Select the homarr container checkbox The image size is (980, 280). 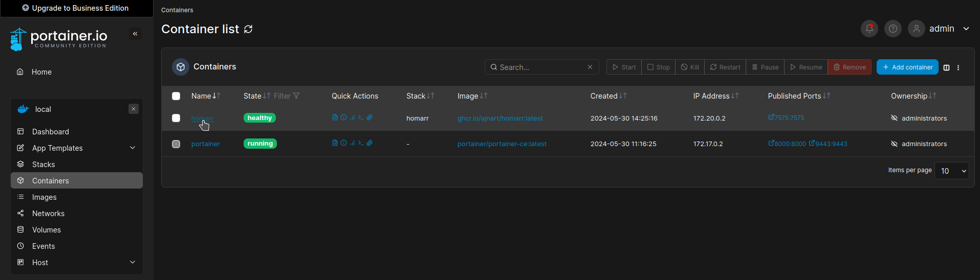pos(176,118)
